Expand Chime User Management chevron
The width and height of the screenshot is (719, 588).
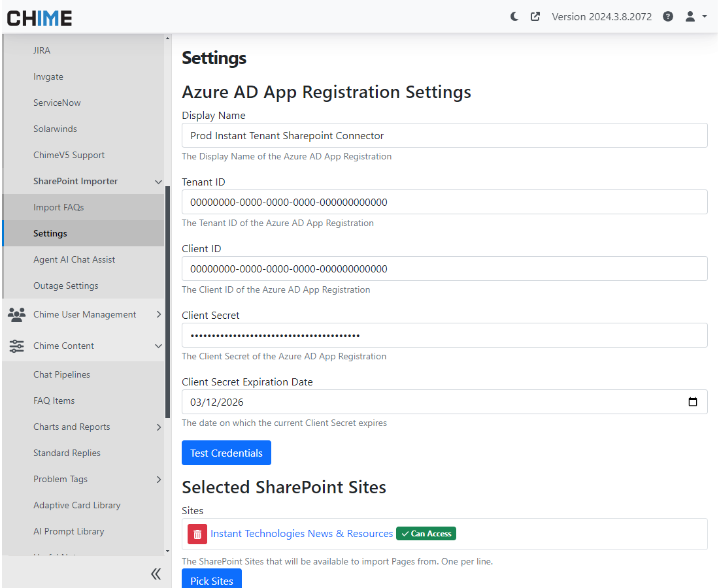pos(159,314)
